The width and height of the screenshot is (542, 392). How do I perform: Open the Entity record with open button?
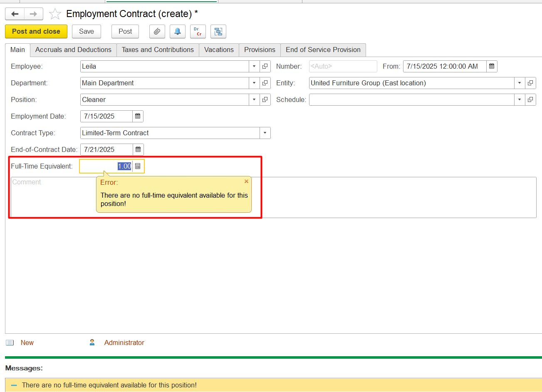[x=530, y=83]
